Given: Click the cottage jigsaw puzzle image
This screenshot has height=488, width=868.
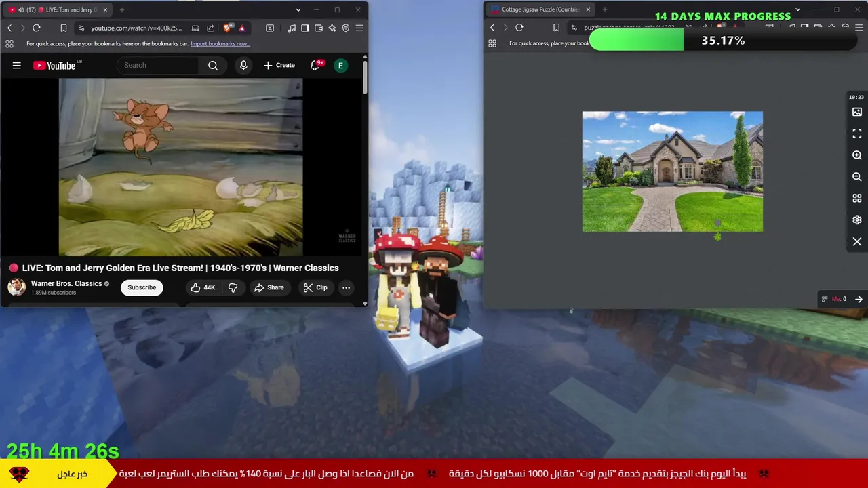Looking at the screenshot, I should tap(673, 171).
